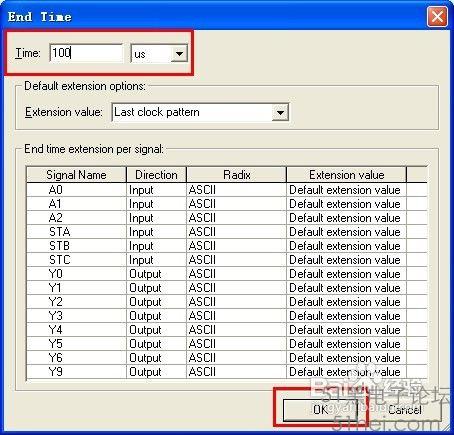Select the Radix column header
Screen dimensions: 454x435
[x=236, y=175]
